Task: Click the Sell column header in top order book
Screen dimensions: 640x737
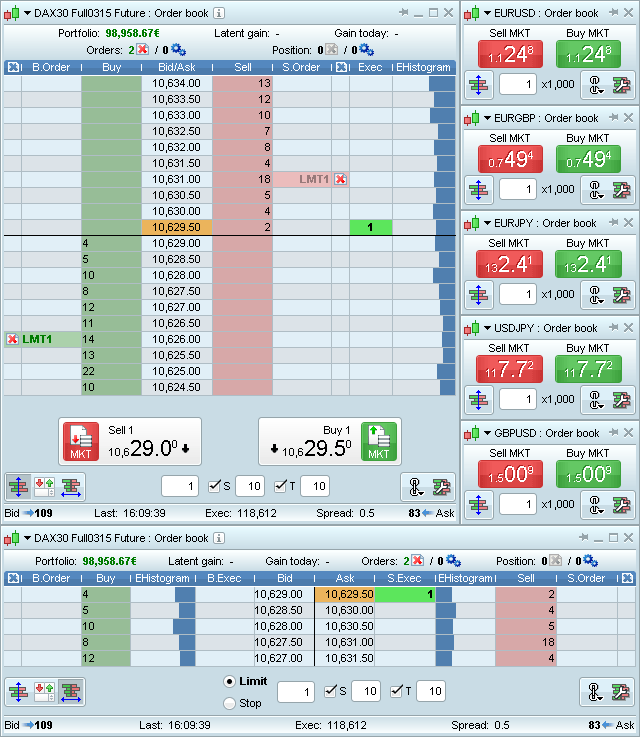Action: coord(242,67)
